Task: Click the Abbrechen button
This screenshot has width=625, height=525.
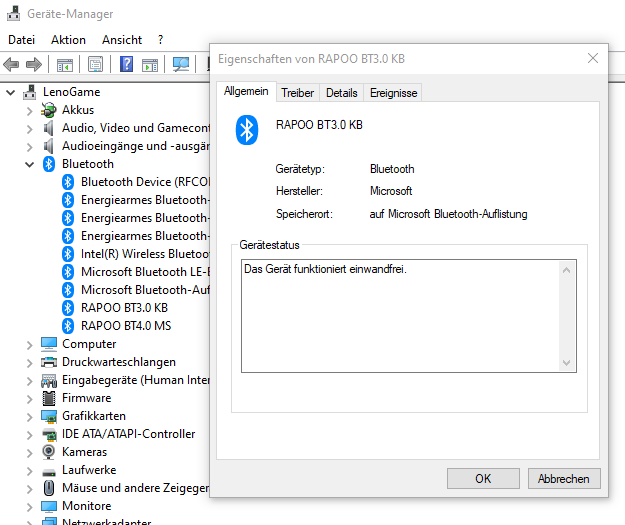Action: 564,478
